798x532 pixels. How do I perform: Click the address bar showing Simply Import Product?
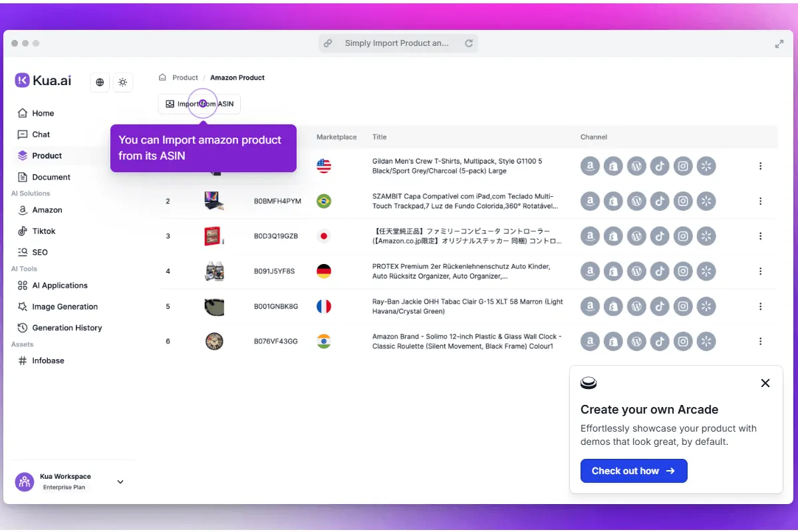click(397, 43)
